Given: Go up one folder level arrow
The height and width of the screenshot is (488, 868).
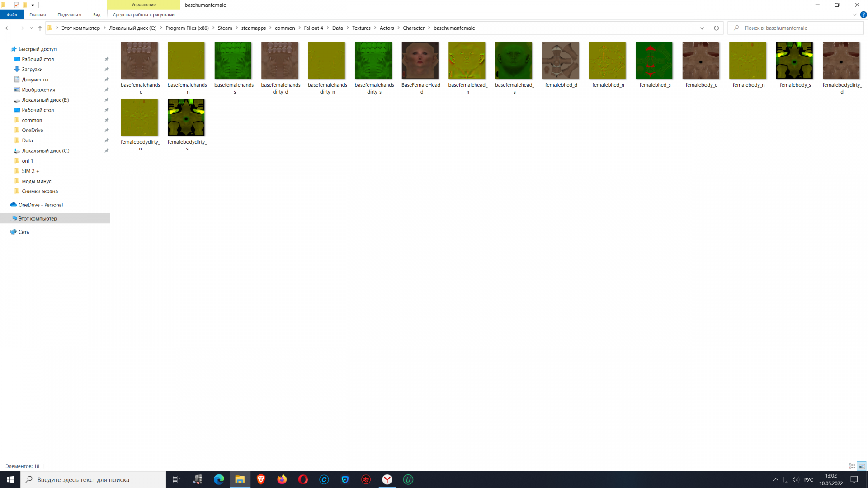Looking at the screenshot, I should (x=40, y=28).
